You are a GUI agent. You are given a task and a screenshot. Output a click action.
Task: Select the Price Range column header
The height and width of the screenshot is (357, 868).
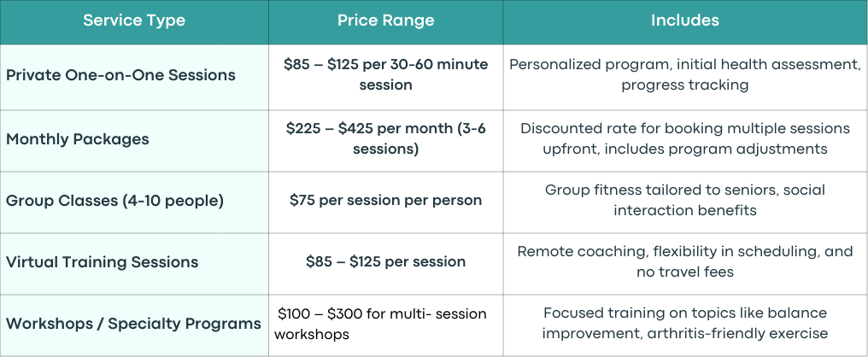[386, 21]
